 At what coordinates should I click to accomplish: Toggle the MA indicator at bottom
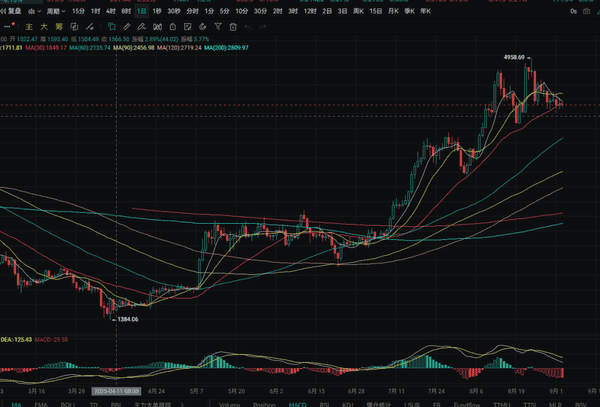pos(17,404)
